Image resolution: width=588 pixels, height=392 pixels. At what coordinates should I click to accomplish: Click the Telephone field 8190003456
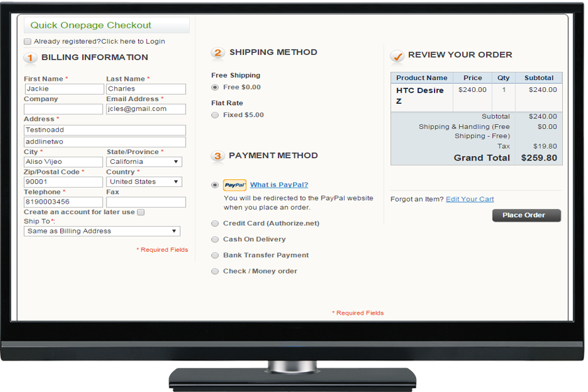click(63, 202)
